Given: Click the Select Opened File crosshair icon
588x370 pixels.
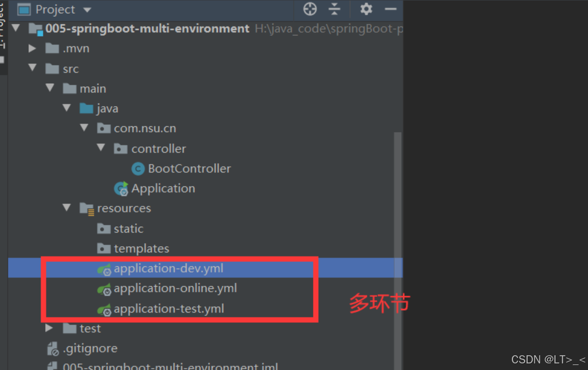Looking at the screenshot, I should click(309, 9).
